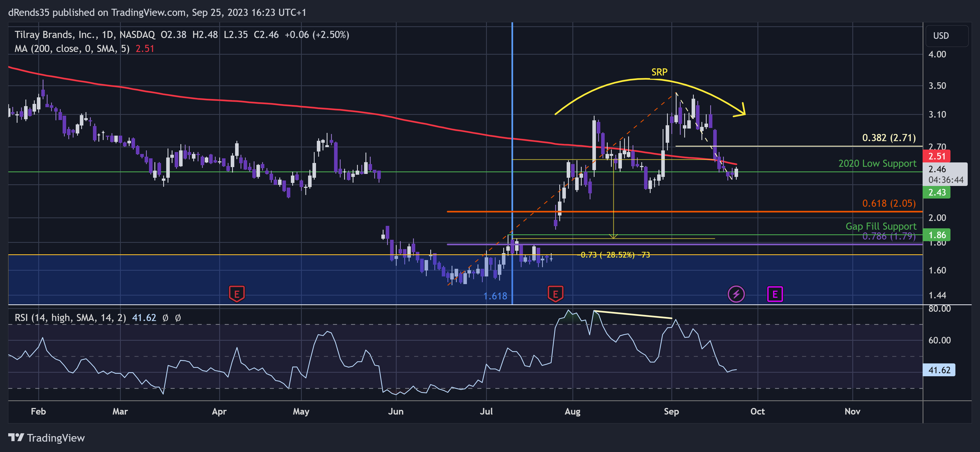This screenshot has height=452, width=980.
Task: Click the 41.62 RSI value in legend
Action: point(144,318)
